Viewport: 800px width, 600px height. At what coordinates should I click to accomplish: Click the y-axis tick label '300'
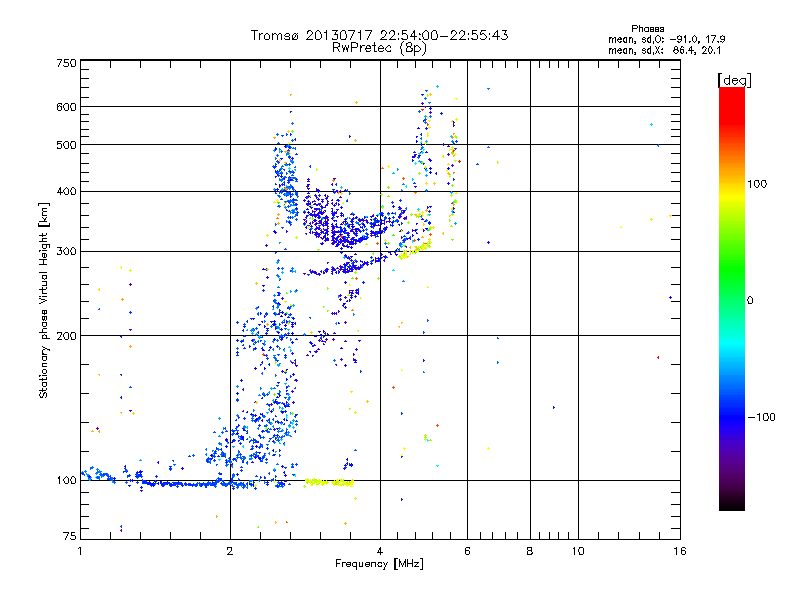click(x=66, y=251)
